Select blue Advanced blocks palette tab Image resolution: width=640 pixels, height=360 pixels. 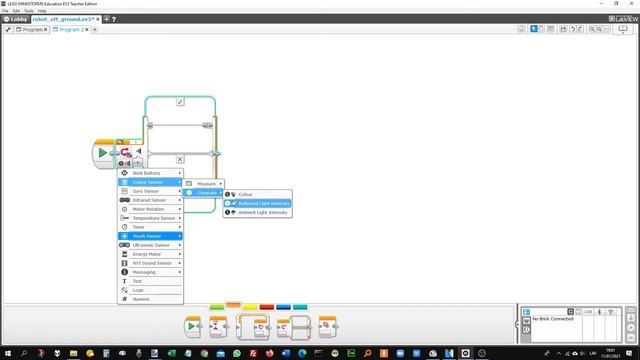tap(283, 307)
